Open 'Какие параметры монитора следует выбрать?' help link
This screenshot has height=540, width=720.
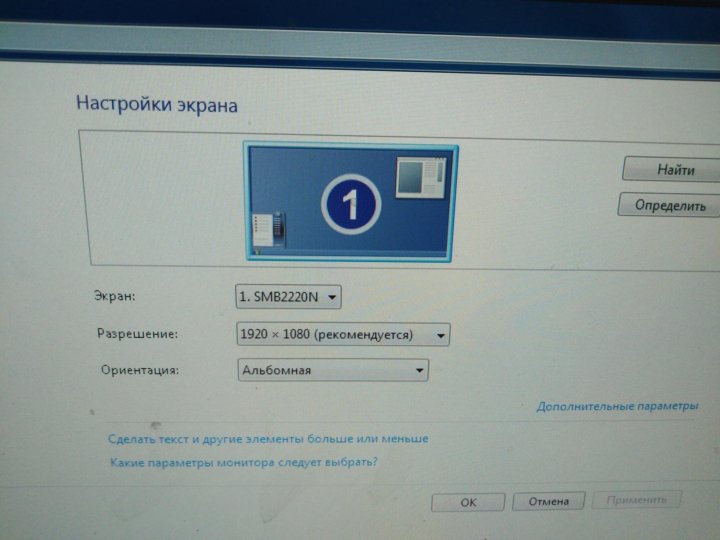[x=242, y=463]
